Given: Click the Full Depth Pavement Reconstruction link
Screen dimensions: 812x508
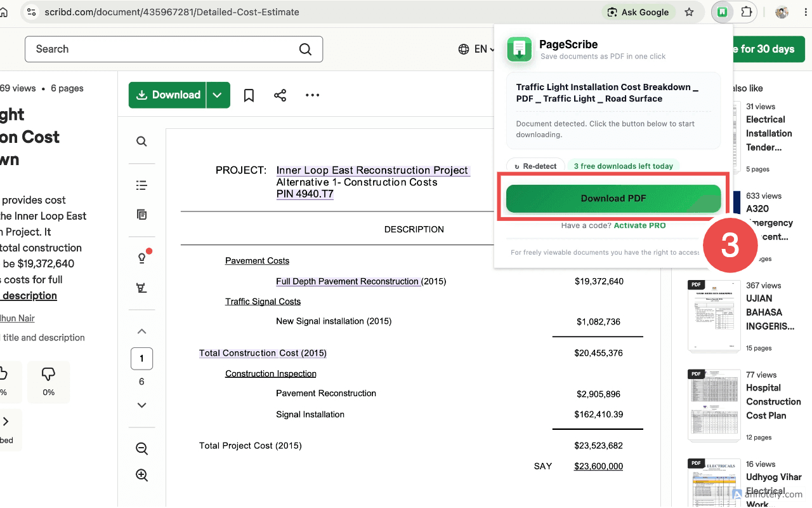Looking at the screenshot, I should 348,281.
